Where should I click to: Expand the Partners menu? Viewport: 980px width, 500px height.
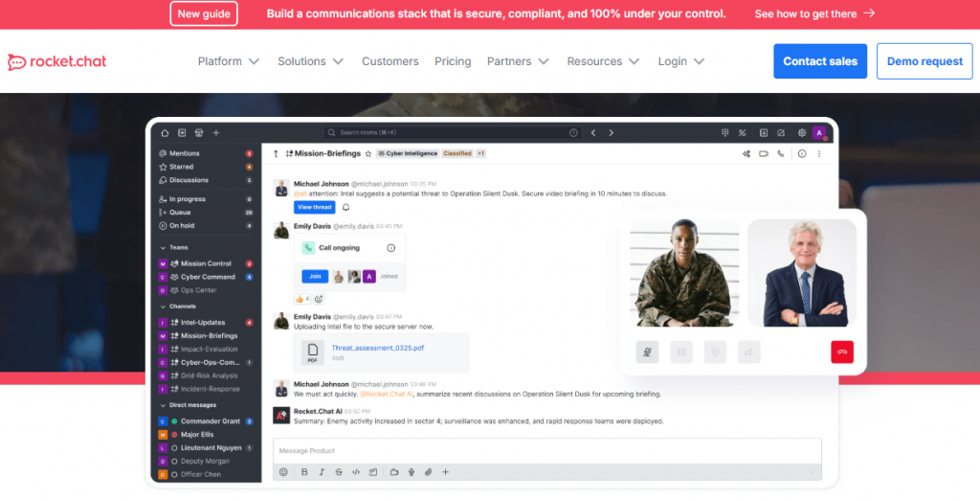(x=518, y=61)
